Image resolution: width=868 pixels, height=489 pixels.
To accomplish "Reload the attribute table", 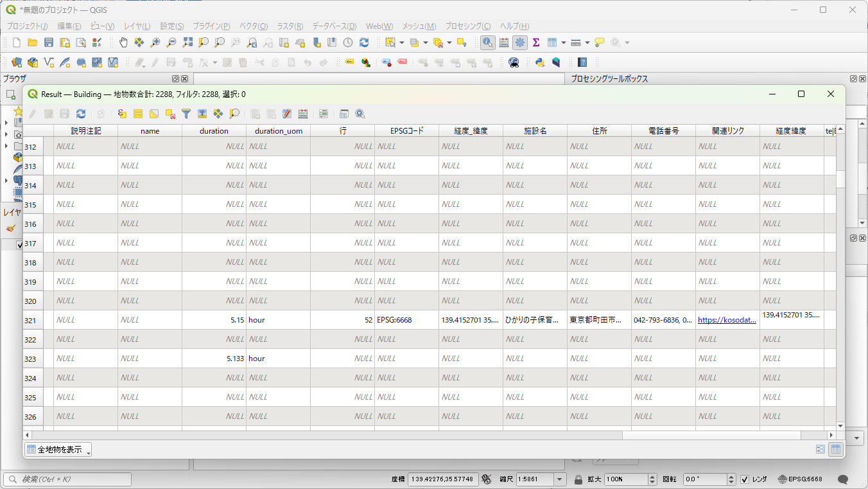I will pyautogui.click(x=81, y=114).
